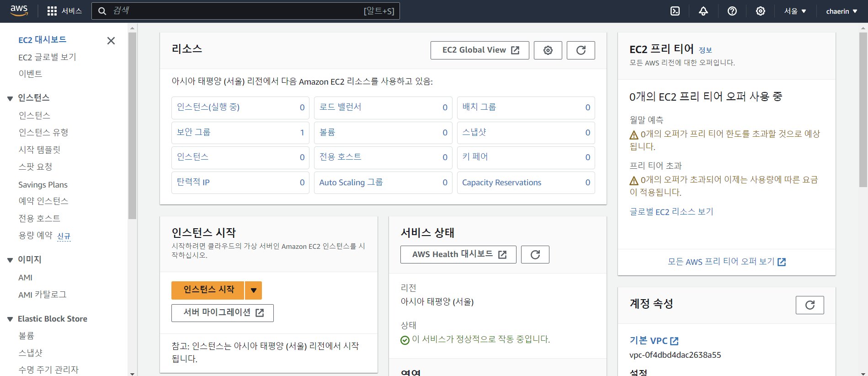
Task: Refresh the 리소스 panel
Action: [581, 50]
